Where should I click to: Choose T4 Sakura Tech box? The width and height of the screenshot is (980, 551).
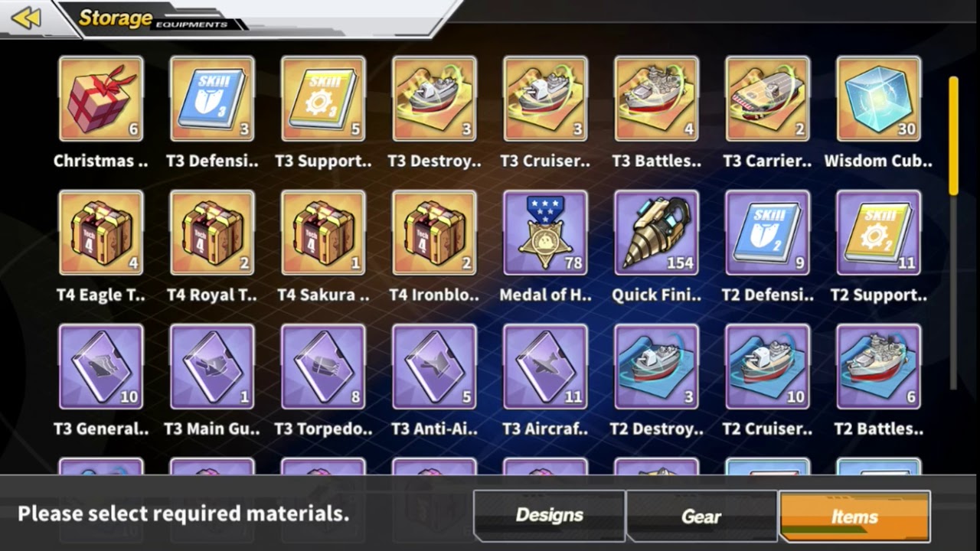(323, 233)
